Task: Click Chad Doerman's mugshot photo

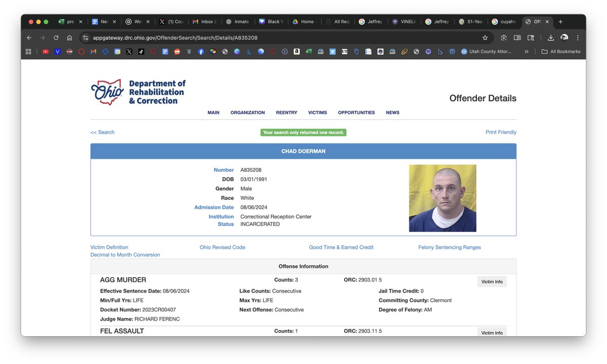Action: tap(443, 198)
